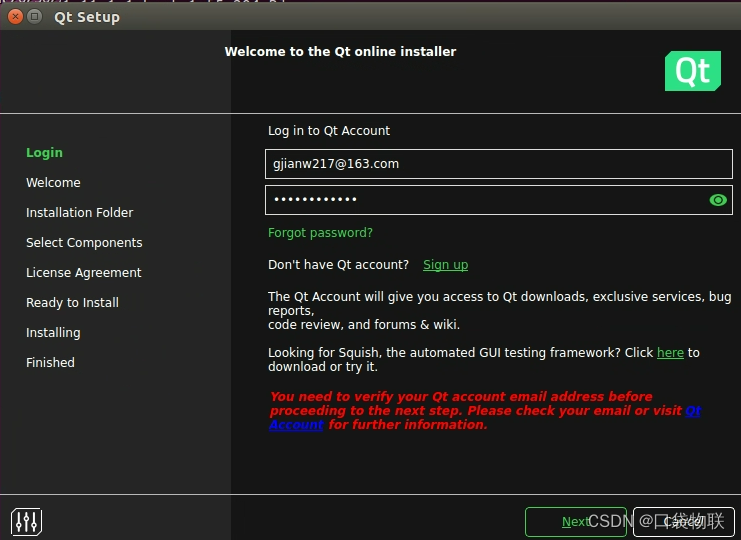Select the Welcome step in sidebar

(53, 182)
